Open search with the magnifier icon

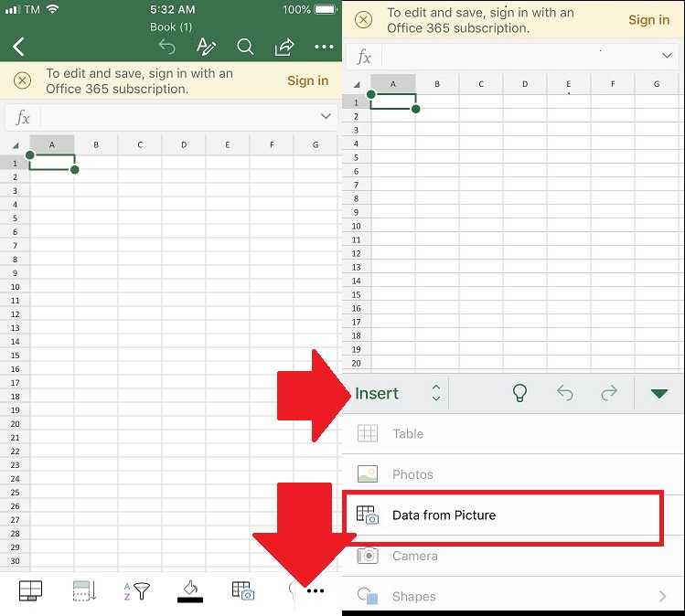[245, 47]
